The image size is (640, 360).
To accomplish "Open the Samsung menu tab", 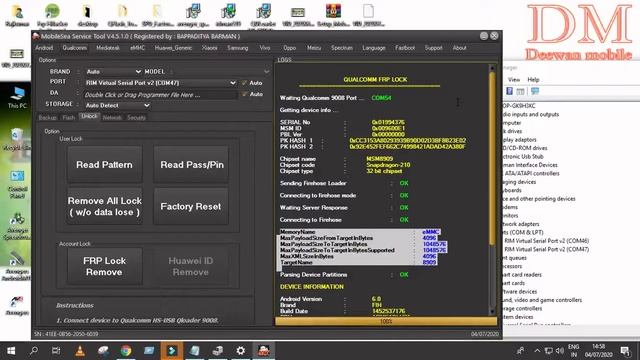I will [x=238, y=48].
